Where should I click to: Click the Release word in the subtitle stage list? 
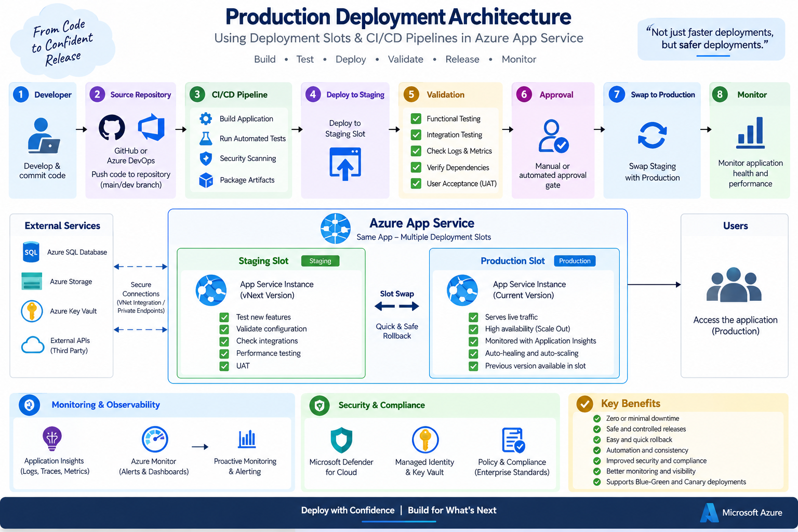click(x=462, y=59)
